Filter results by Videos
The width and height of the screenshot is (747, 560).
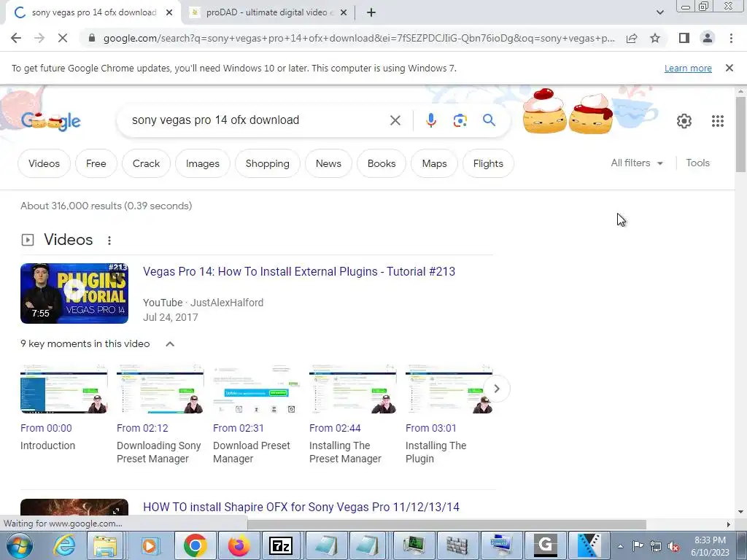[x=44, y=163]
